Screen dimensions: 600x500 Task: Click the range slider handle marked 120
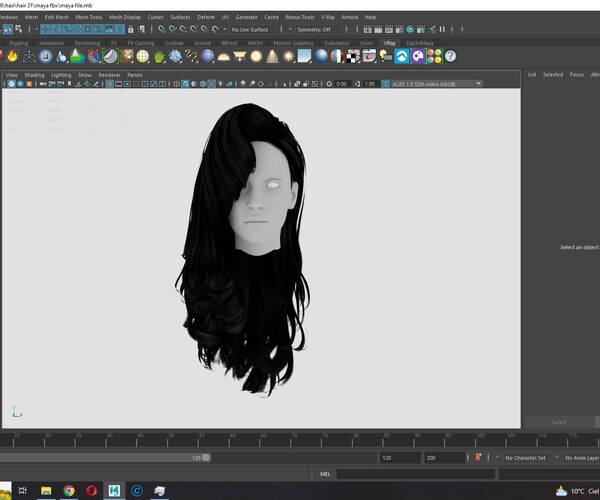206,458
